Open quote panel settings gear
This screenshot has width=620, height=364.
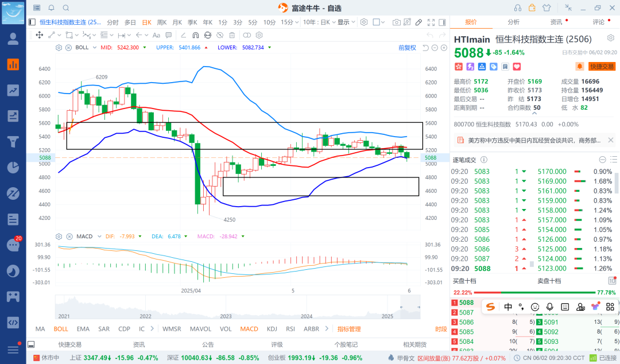click(x=611, y=38)
